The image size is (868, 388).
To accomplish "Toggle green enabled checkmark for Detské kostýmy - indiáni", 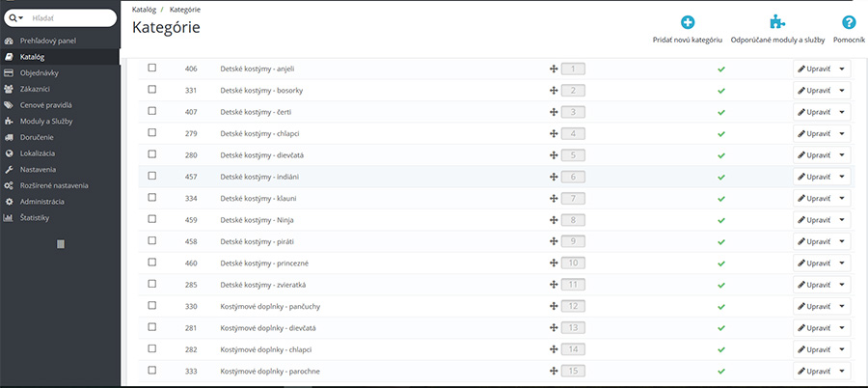I will pos(720,178).
